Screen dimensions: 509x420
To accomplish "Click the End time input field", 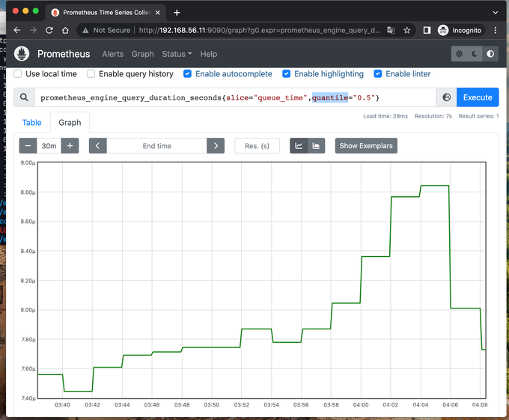I will (156, 146).
